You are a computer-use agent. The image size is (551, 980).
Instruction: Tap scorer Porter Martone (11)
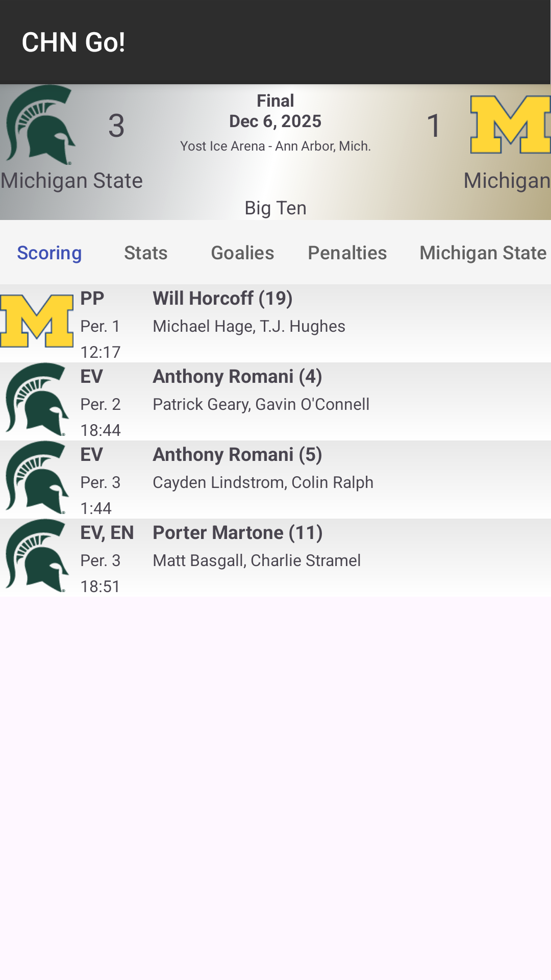238,533
